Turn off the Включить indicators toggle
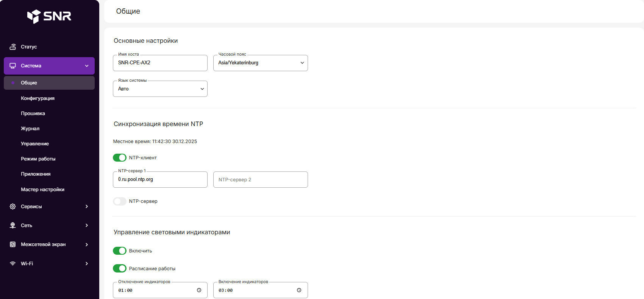 (120, 251)
